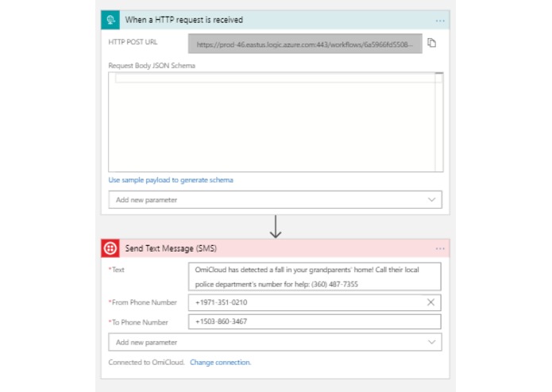Screen dimensions: 552x392
Task: Click the Change connection link
Action: point(220,363)
